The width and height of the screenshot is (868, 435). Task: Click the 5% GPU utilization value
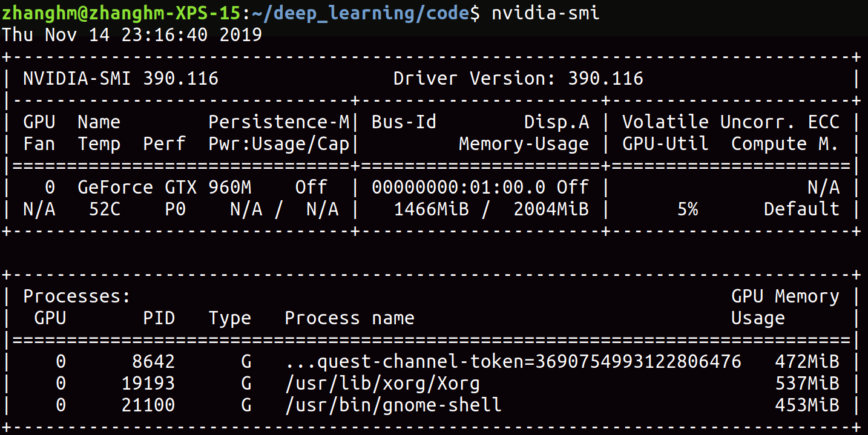(x=688, y=209)
